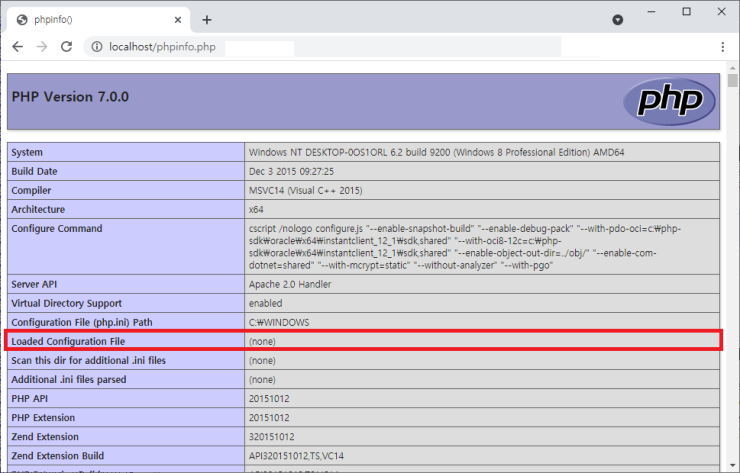Click the Loaded Configuration File row label
The image size is (740, 473).
(x=67, y=341)
